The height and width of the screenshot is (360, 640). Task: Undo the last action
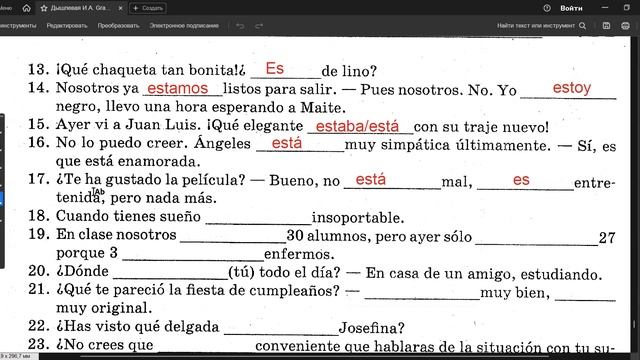pyautogui.click(x=240, y=26)
